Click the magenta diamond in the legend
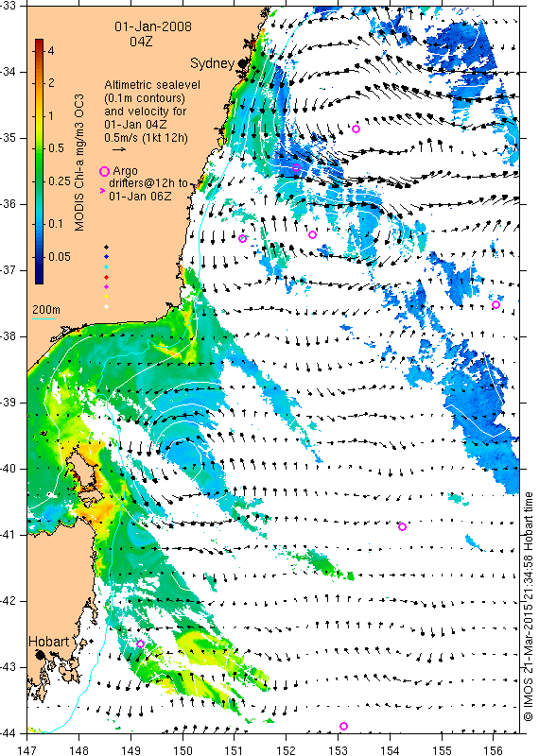The height and width of the screenshot is (756, 539). point(107,287)
